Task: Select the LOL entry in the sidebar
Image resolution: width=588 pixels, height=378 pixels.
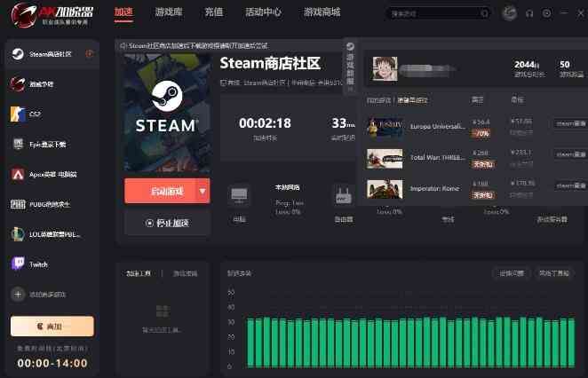Action: (x=52, y=234)
